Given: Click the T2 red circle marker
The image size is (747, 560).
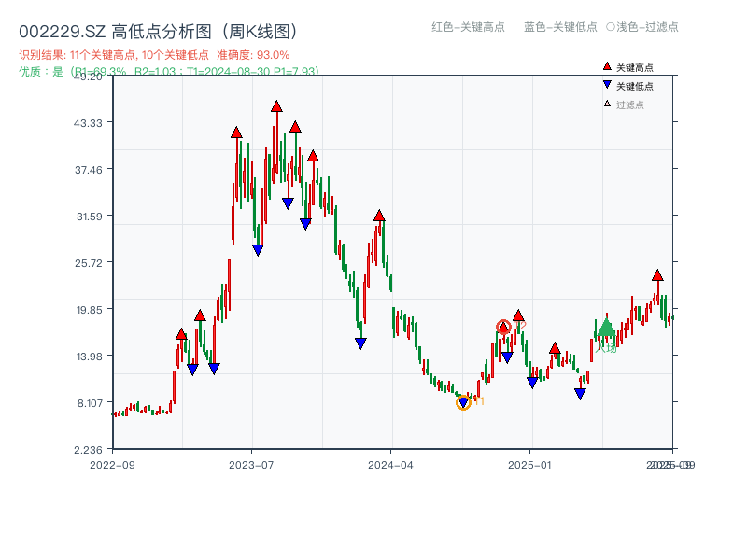Looking at the screenshot, I should click(503, 327).
